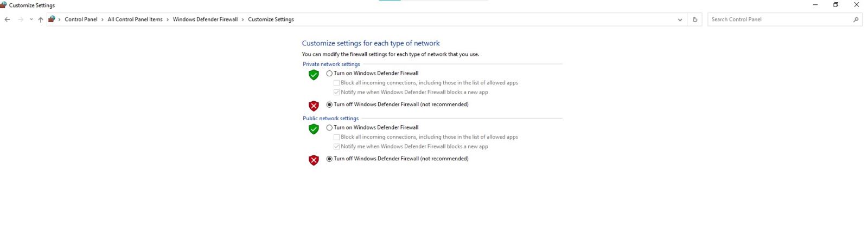Turn on Windows Defender Firewall for Private network

click(x=329, y=74)
